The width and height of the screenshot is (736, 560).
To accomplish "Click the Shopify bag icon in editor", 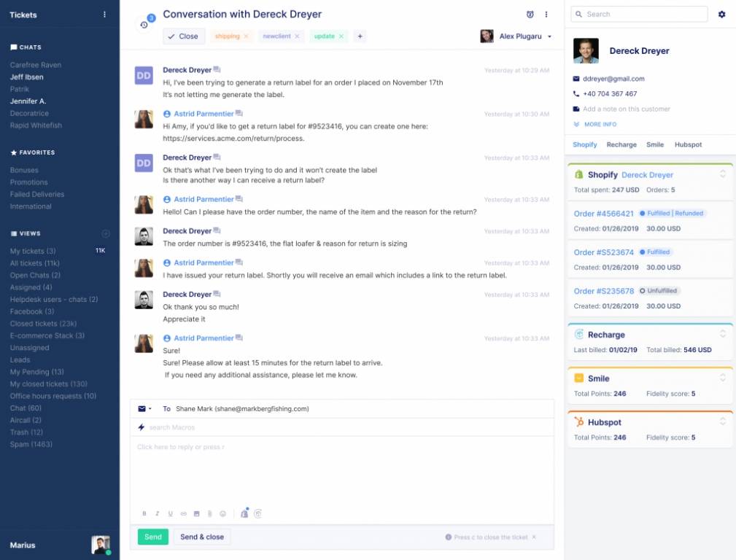I will pos(244,513).
